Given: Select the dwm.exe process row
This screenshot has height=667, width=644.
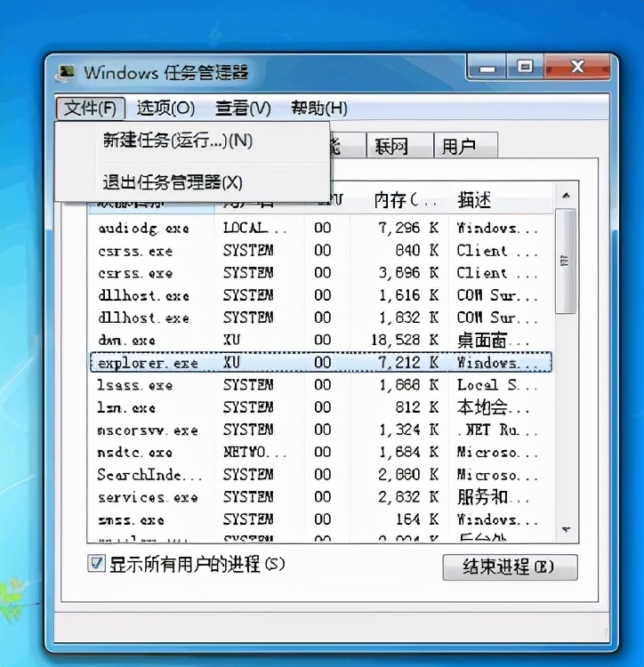Looking at the screenshot, I should tap(321, 340).
